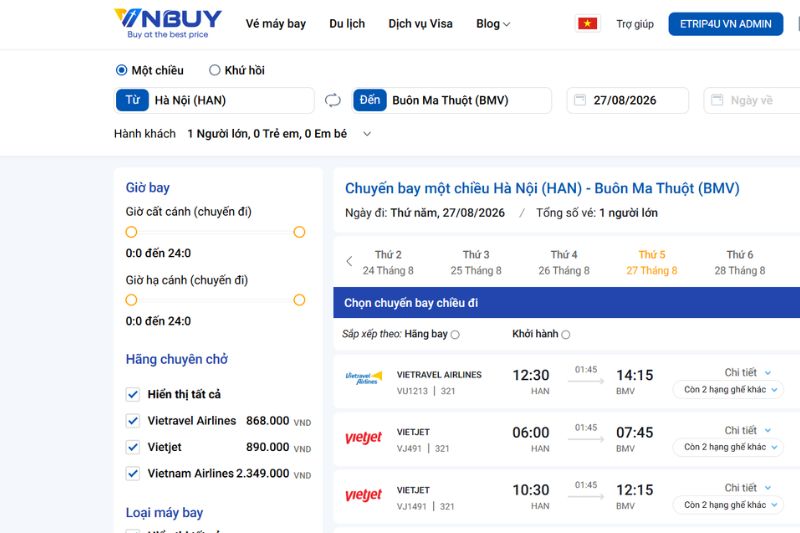Viewport: 800px width, 533px height.
Task: Click the 868.000 VND Vietravel price
Action: tap(279, 421)
